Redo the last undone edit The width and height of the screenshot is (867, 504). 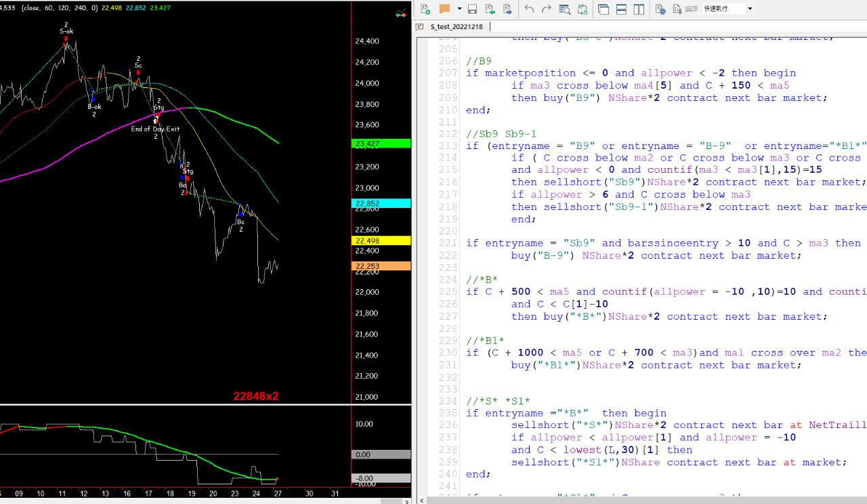[x=547, y=9]
